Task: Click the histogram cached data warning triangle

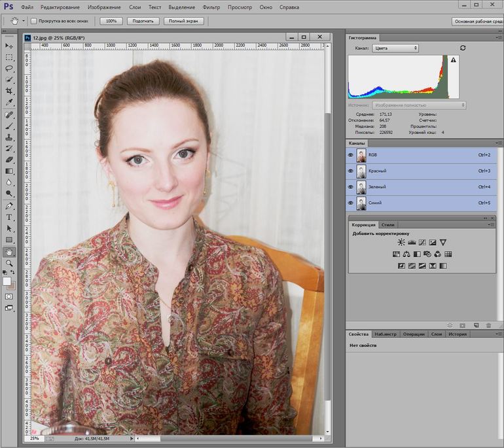Action: pos(452,60)
